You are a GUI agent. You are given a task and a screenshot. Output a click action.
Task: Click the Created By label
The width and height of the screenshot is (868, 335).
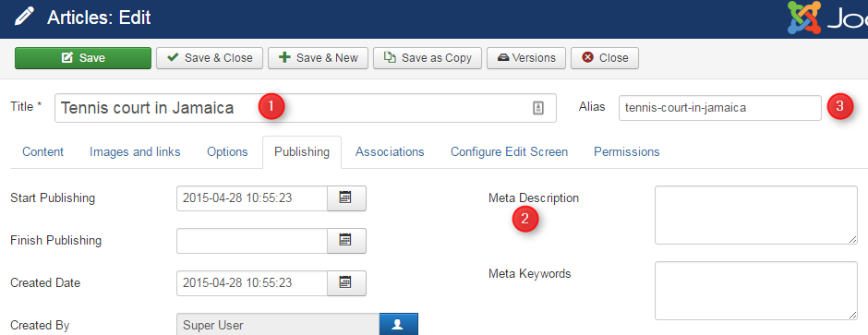click(x=40, y=326)
